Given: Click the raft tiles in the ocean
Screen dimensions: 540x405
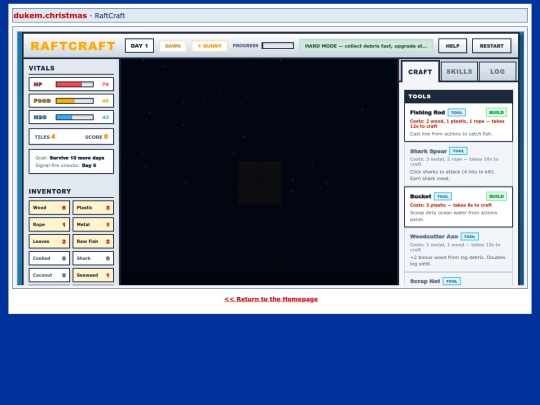Looking at the screenshot, I should point(260,183).
